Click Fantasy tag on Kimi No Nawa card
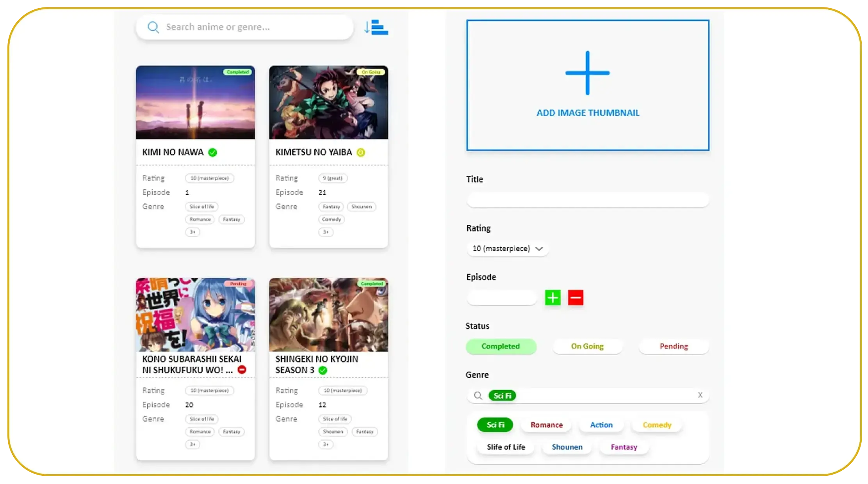The height and width of the screenshot is (484, 868). point(232,220)
